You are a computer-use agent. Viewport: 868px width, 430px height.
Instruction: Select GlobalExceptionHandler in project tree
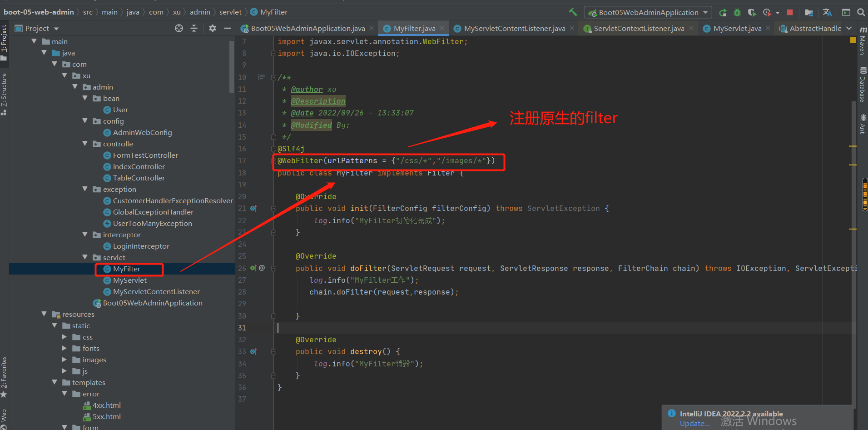153,212
